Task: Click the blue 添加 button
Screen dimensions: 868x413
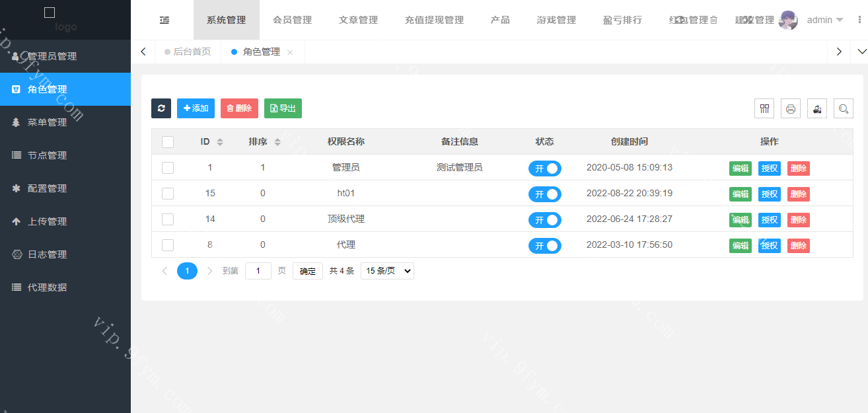Action: pyautogui.click(x=196, y=108)
